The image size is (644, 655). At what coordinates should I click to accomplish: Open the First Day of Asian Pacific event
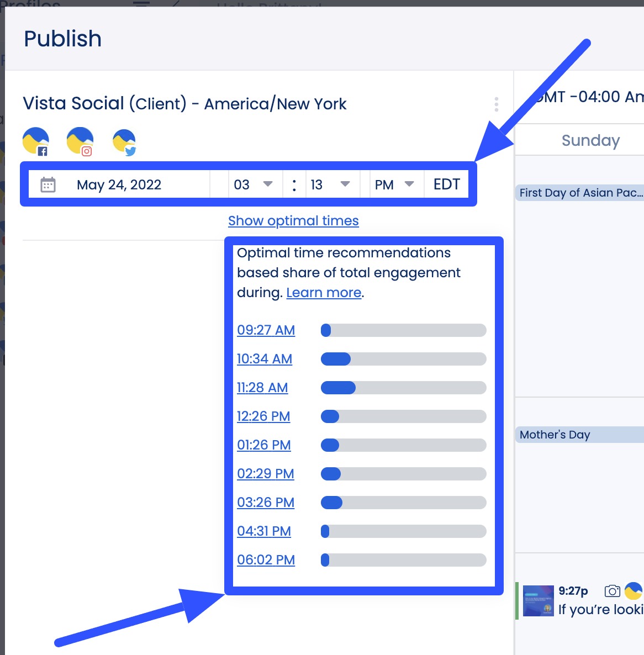pyautogui.click(x=580, y=193)
